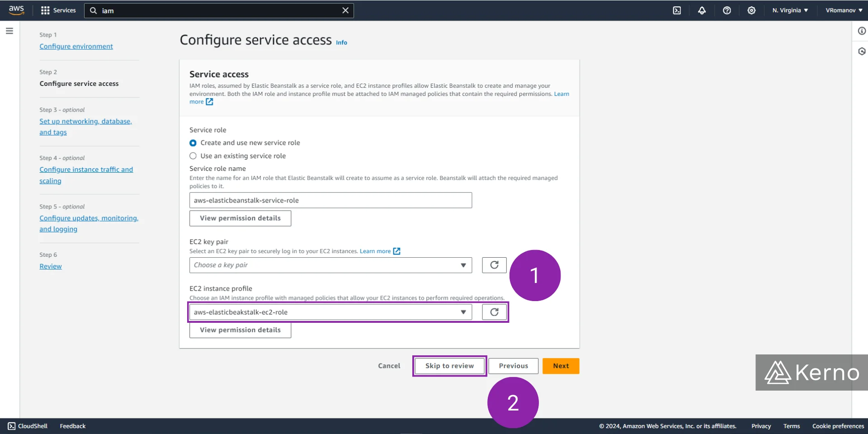This screenshot has height=434, width=868.
Task: Click the AWS logo home icon
Action: click(x=16, y=10)
